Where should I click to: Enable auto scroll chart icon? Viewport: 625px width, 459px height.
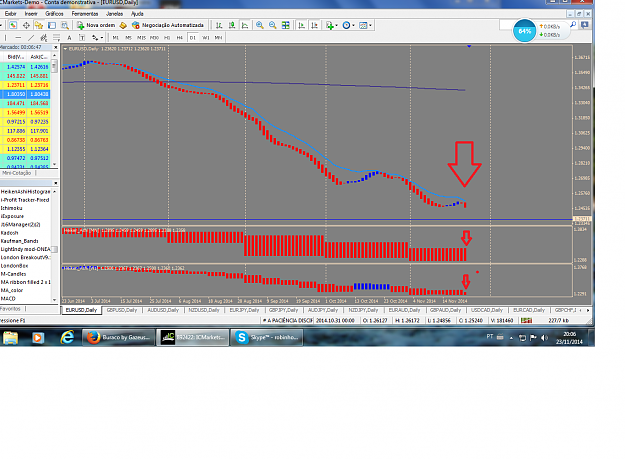click(x=302, y=25)
